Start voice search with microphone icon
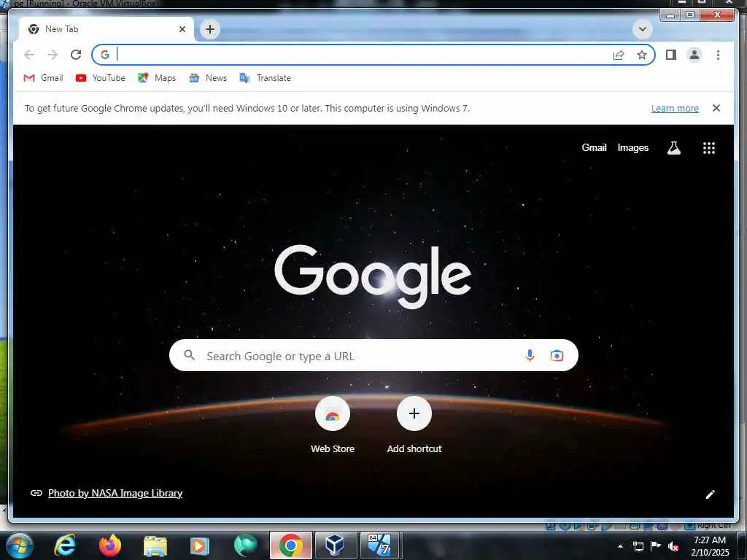 point(530,355)
